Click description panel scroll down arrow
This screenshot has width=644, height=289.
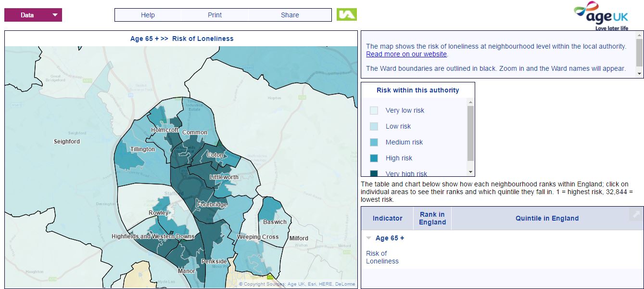point(639,74)
